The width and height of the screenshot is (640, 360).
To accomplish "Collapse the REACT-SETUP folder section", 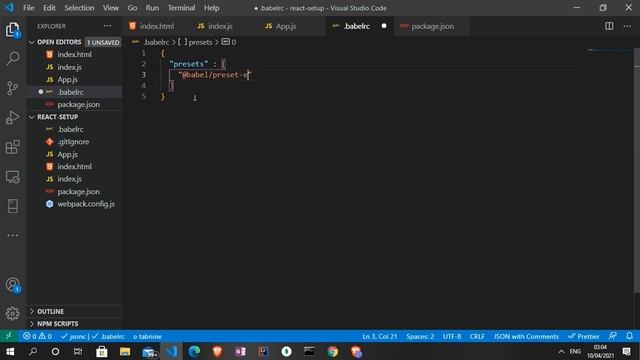I will tap(32, 117).
